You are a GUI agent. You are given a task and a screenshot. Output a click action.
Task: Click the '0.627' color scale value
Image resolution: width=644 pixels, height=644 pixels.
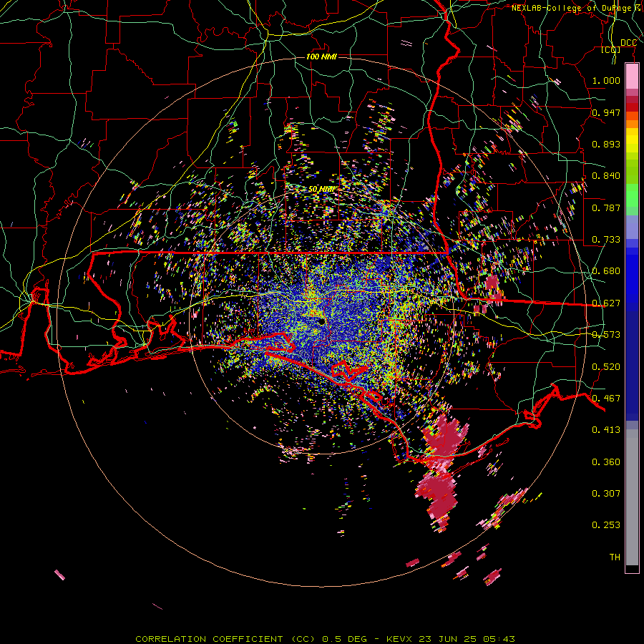click(606, 303)
